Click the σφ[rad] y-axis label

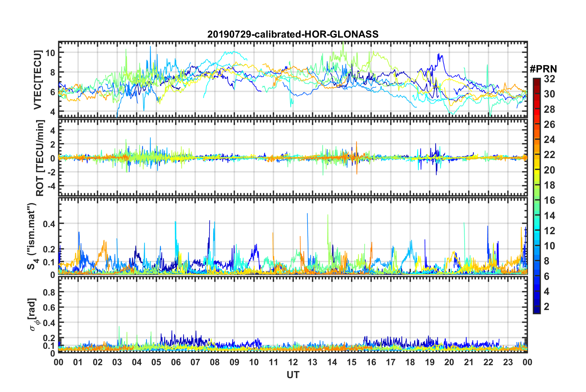point(34,314)
